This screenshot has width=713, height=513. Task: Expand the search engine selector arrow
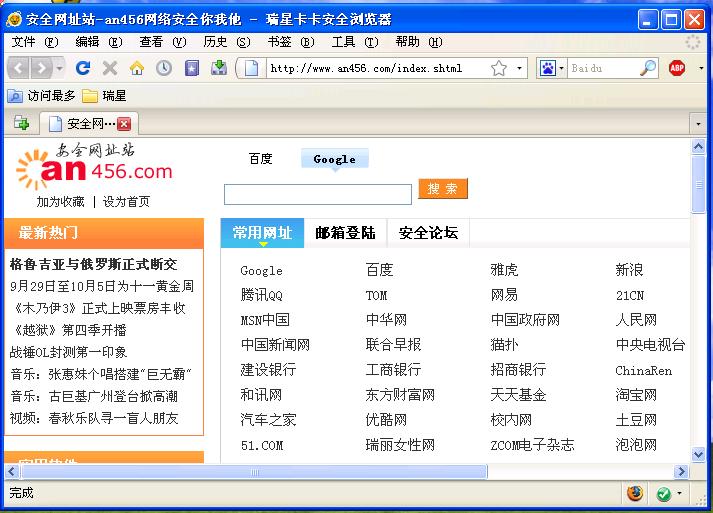click(x=561, y=68)
